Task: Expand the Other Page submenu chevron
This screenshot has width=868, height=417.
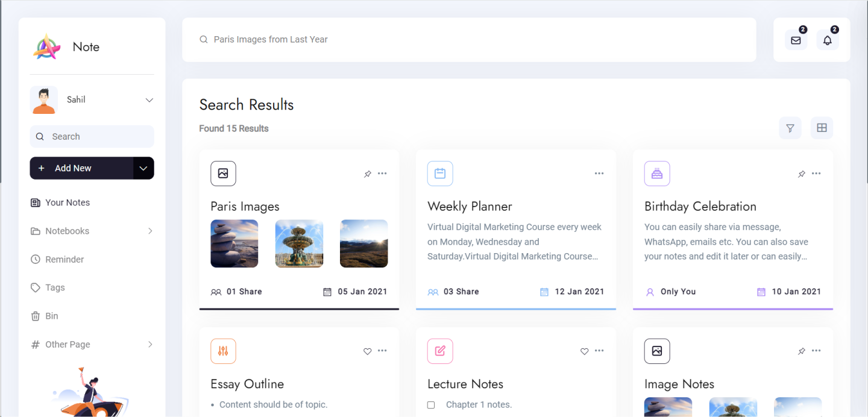Action: 150,344
